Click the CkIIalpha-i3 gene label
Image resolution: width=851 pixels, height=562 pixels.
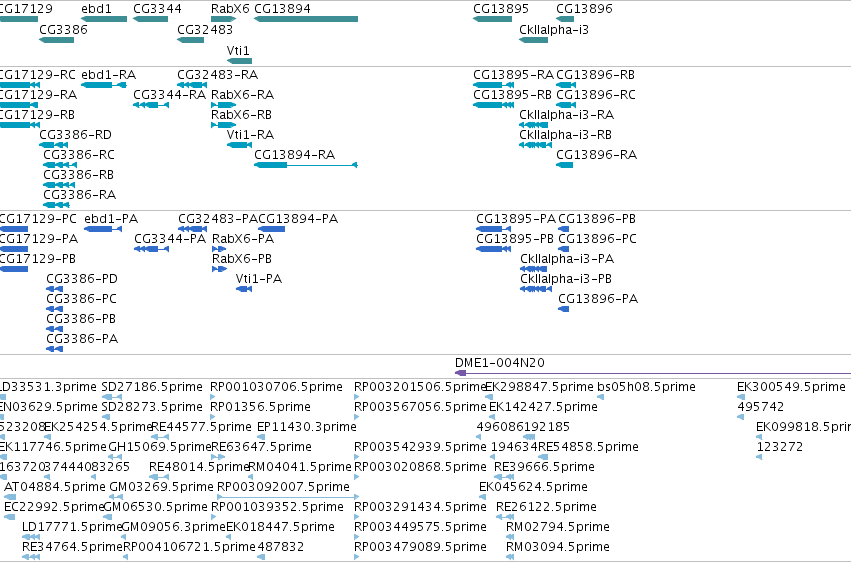[554, 30]
